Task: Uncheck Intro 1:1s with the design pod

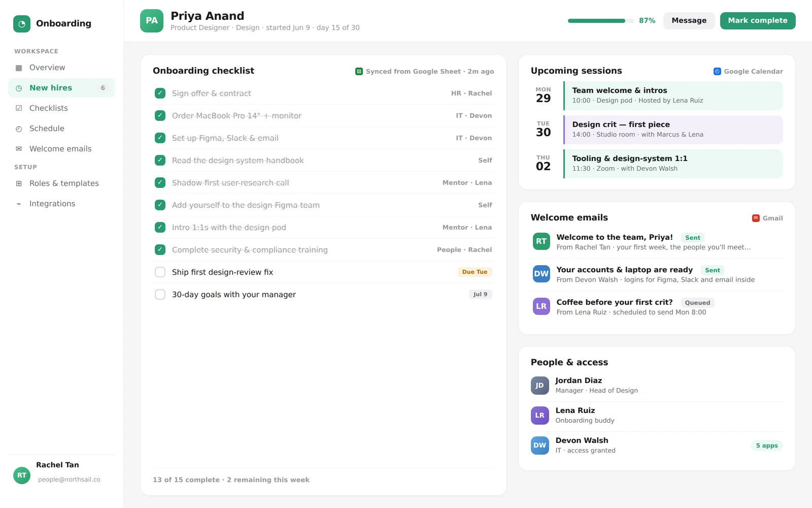Action: 160,228
